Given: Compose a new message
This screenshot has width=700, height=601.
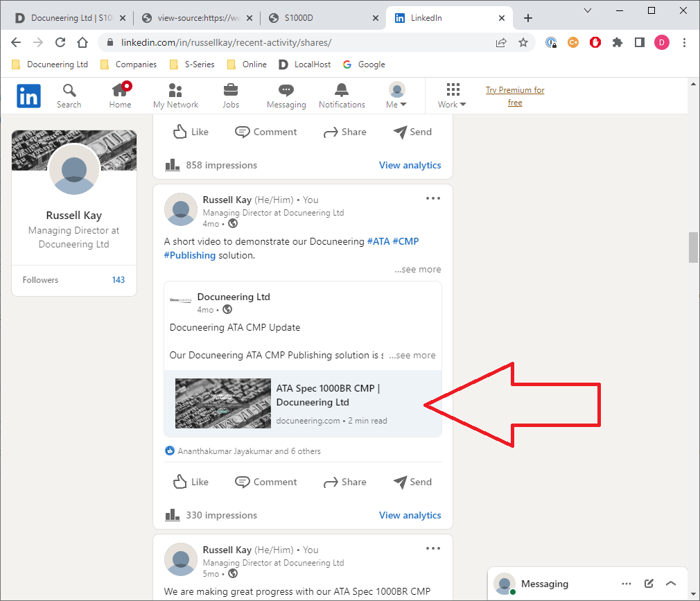Looking at the screenshot, I should point(649,584).
